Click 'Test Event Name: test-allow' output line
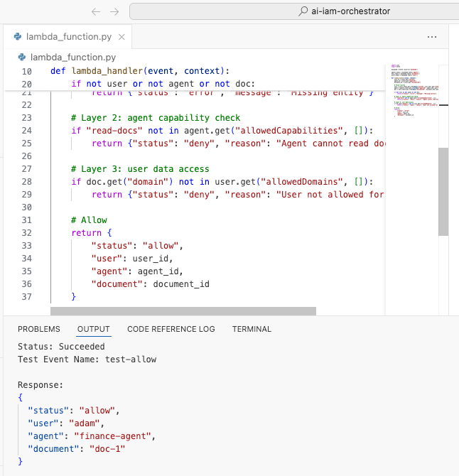 87,359
